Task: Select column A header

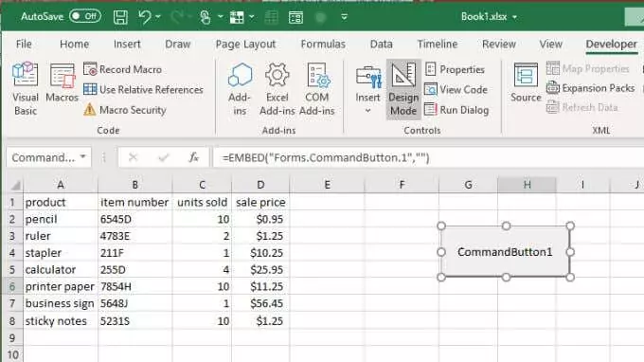Action: pyautogui.click(x=61, y=185)
